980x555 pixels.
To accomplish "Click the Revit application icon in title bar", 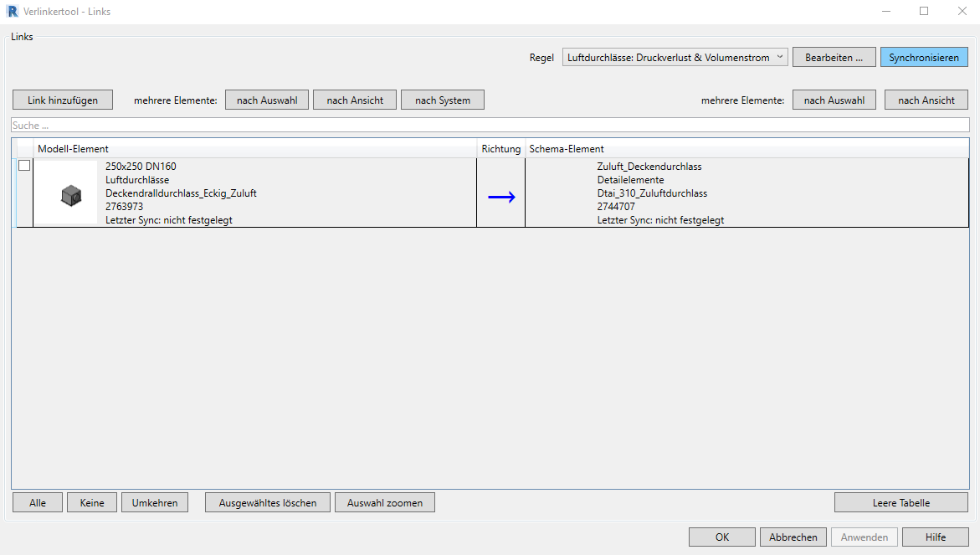I will [x=12, y=12].
